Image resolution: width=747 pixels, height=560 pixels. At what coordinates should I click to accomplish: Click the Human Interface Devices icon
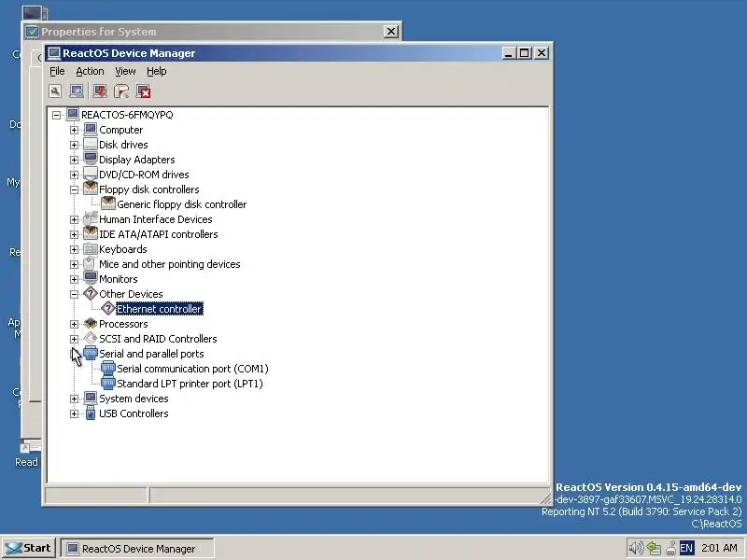pyautogui.click(x=90, y=219)
